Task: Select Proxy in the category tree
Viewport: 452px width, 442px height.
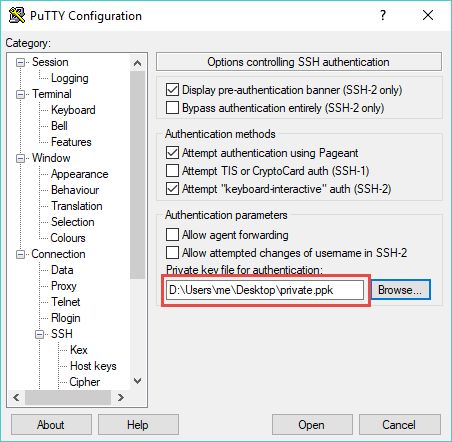Action: (64, 286)
